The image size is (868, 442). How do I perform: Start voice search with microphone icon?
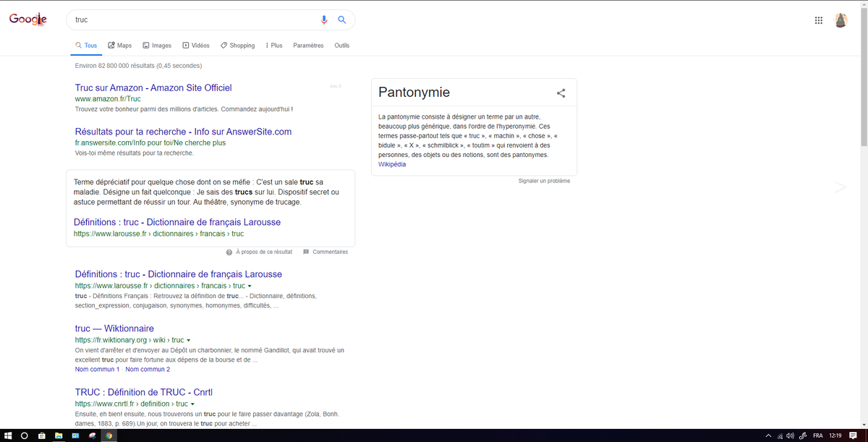(x=325, y=20)
